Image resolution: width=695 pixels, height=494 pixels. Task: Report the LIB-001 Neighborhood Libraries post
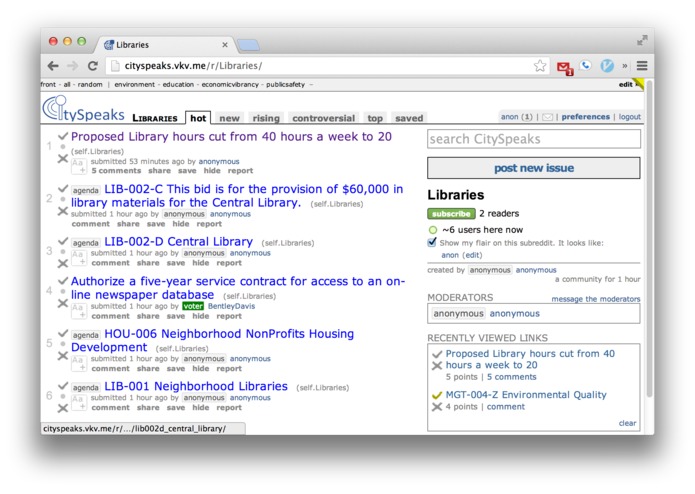point(229,407)
